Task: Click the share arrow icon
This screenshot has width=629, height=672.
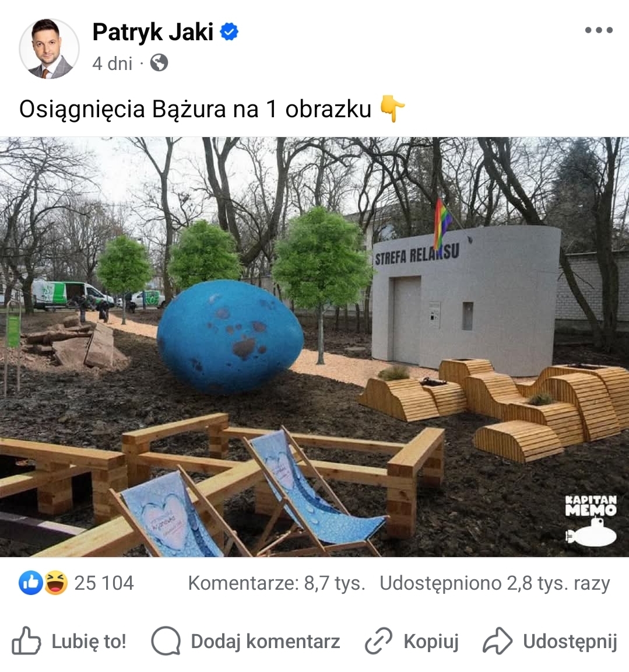Action: [x=498, y=641]
